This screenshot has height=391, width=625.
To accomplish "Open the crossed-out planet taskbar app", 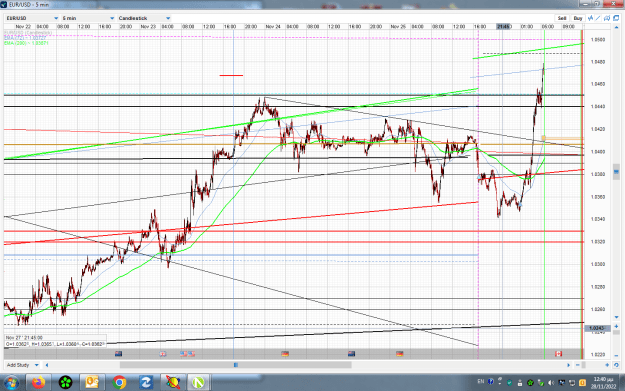I will (172, 383).
